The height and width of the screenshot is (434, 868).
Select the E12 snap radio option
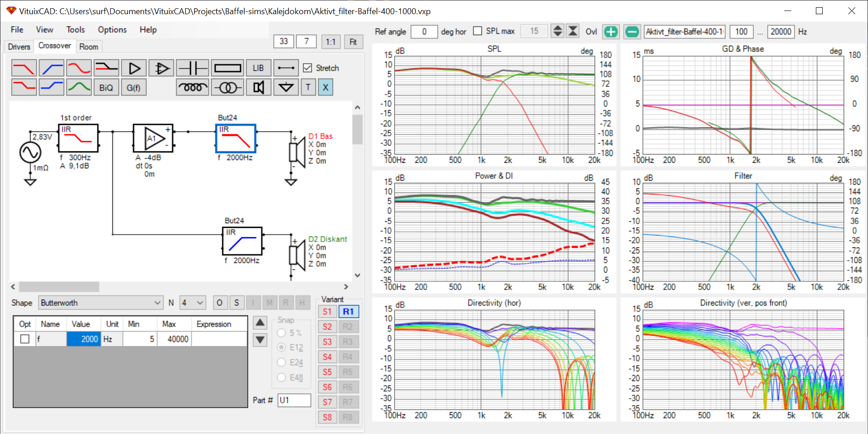(x=282, y=348)
